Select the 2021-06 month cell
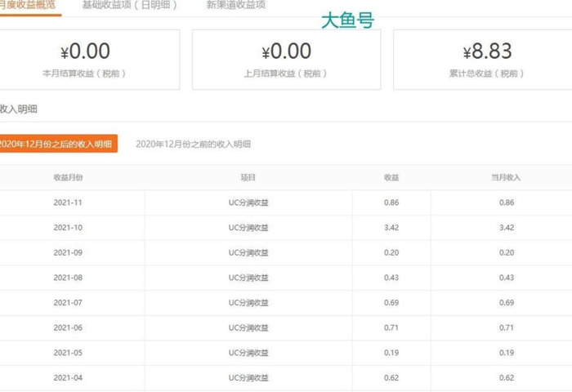This screenshot has width=572, height=392. 68,327
